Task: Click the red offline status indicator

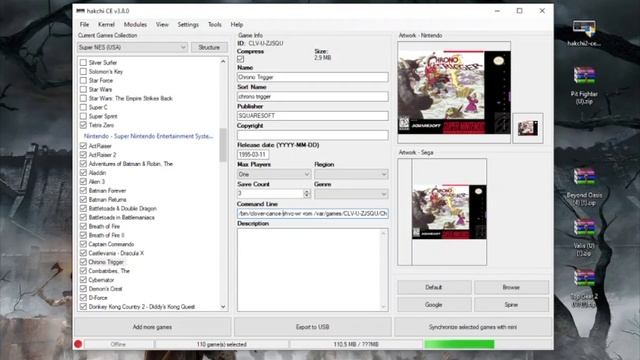Action: point(78,344)
